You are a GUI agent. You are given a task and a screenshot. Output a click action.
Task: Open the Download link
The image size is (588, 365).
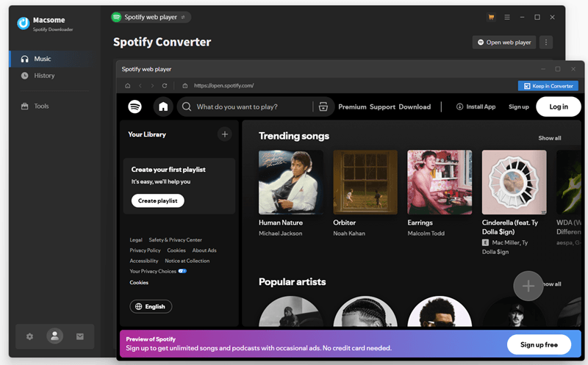(x=415, y=106)
